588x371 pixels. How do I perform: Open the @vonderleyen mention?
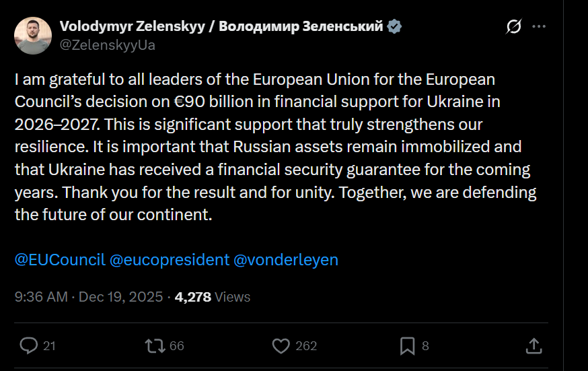285,260
